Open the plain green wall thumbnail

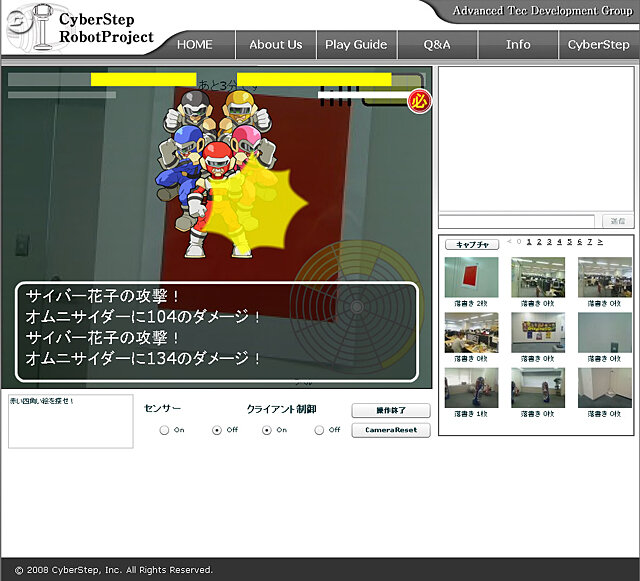click(x=605, y=332)
